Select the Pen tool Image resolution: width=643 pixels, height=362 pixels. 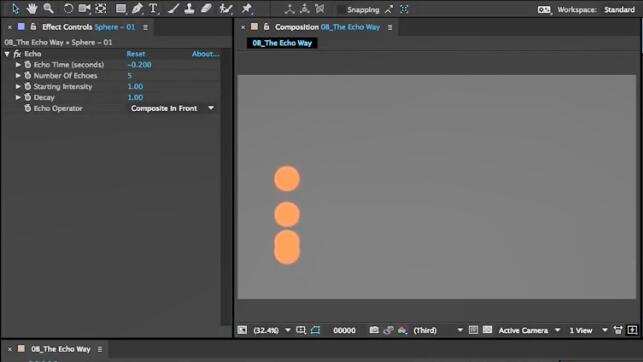pyautogui.click(x=137, y=9)
